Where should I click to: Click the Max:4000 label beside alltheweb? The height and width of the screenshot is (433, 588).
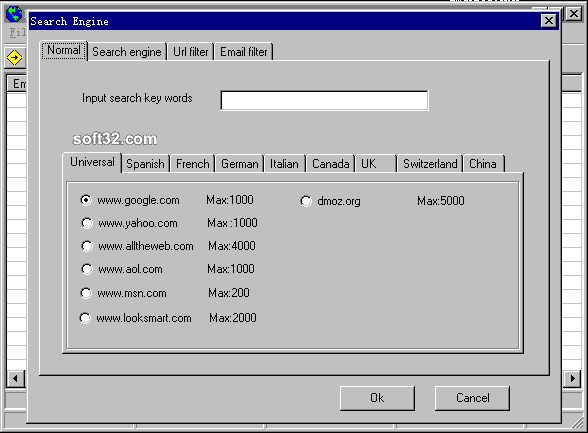click(x=232, y=246)
